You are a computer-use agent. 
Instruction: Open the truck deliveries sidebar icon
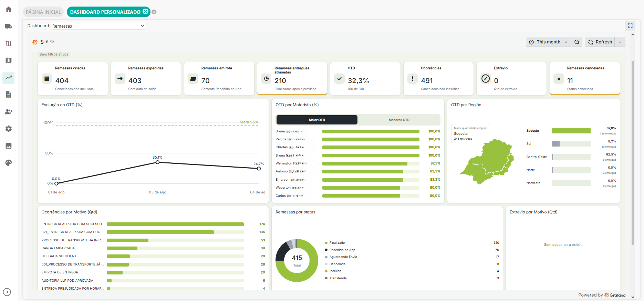click(9, 27)
